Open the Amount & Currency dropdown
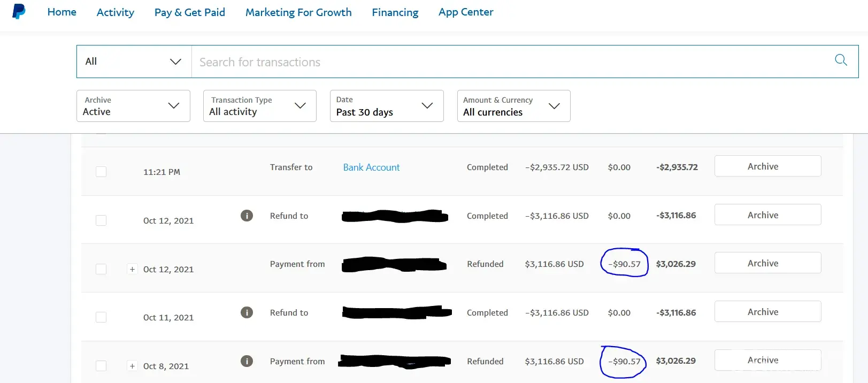Viewport: 868px width, 383px height. [513, 106]
